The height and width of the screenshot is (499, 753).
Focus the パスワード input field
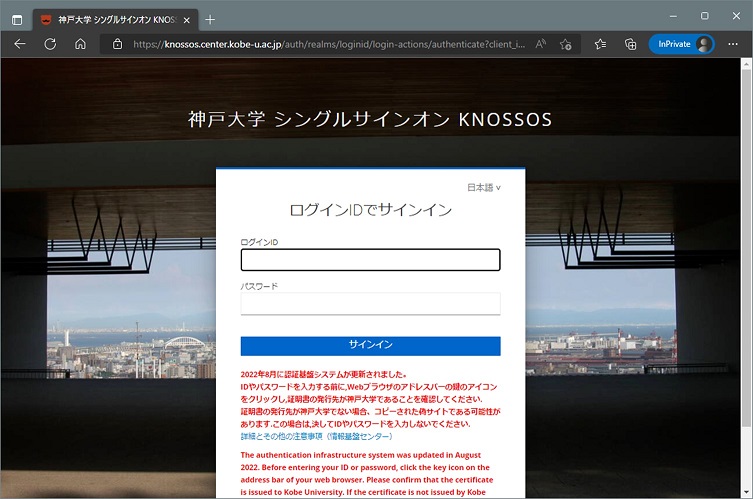(370, 304)
